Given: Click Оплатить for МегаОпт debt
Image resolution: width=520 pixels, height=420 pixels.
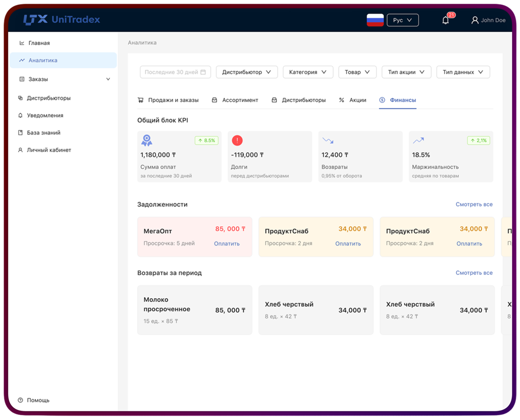Looking at the screenshot, I should point(227,244).
